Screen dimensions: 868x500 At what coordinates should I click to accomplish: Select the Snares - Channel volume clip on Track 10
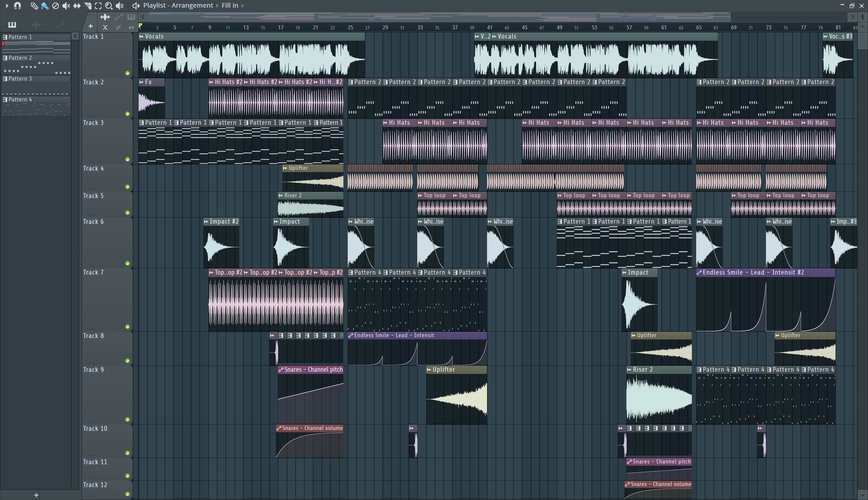309,441
